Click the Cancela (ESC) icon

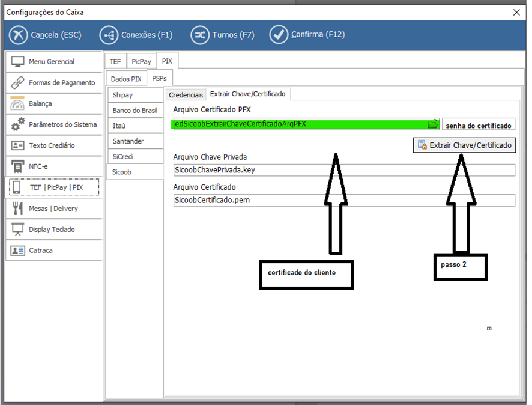[19, 35]
